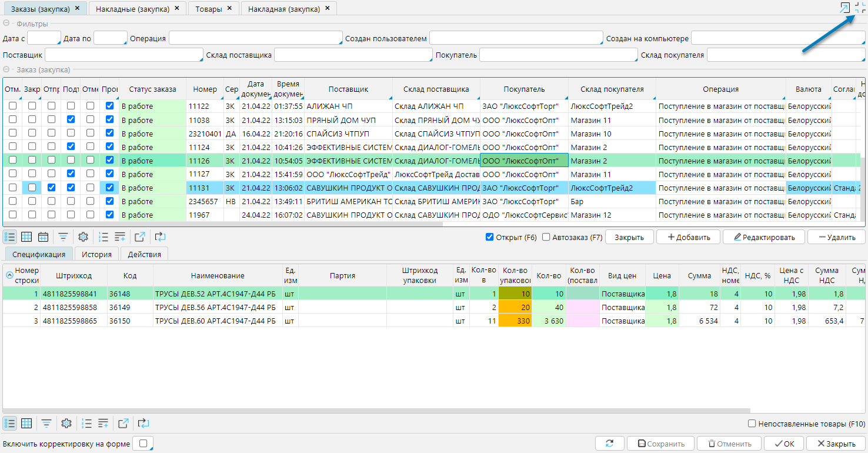Collapse the Заказ (закупка) section
Screen dimensions: 868x453
pyautogui.click(x=6, y=69)
